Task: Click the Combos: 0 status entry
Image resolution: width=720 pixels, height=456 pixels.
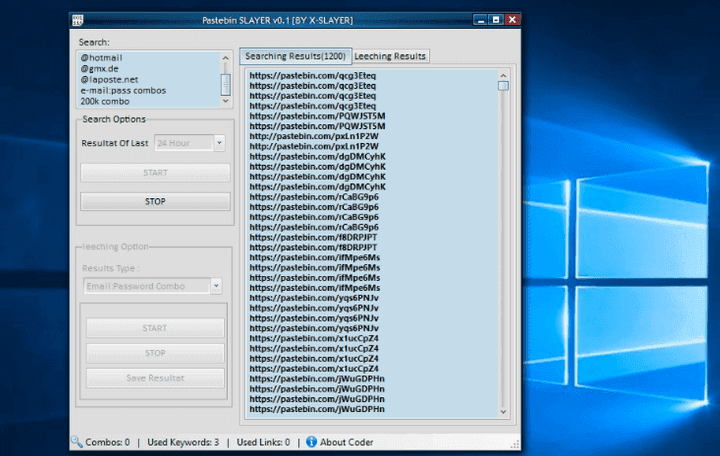Action: 107,442
